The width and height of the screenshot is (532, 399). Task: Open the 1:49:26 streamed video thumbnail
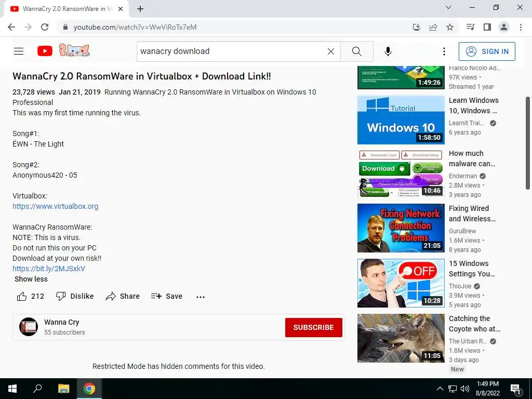click(401, 77)
